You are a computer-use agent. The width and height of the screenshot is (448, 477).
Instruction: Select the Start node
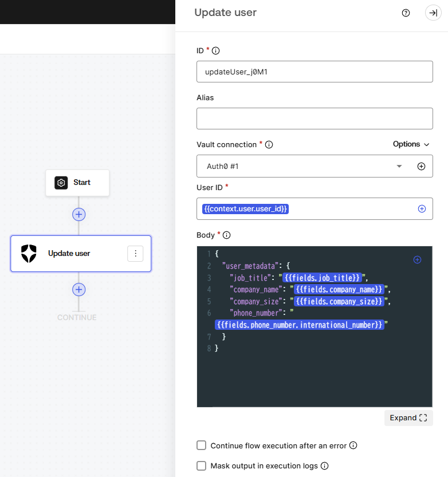pos(77,183)
